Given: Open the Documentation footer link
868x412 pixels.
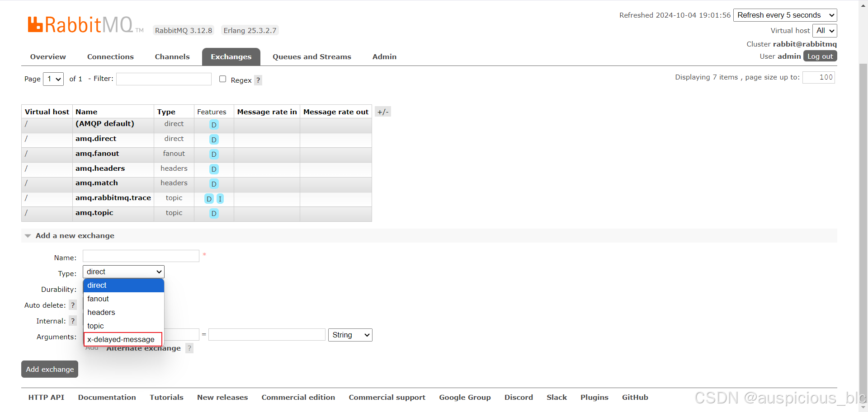Looking at the screenshot, I should (x=107, y=397).
